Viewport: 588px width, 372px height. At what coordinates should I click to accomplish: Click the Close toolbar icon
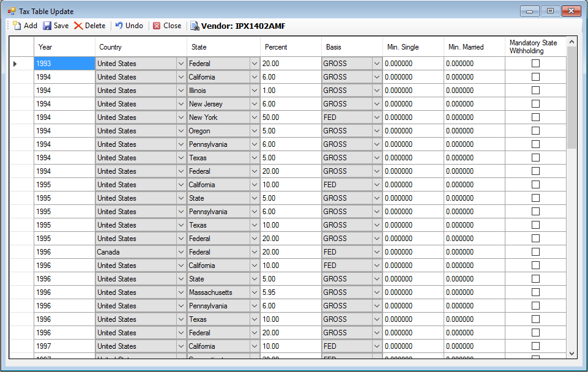pyautogui.click(x=157, y=26)
